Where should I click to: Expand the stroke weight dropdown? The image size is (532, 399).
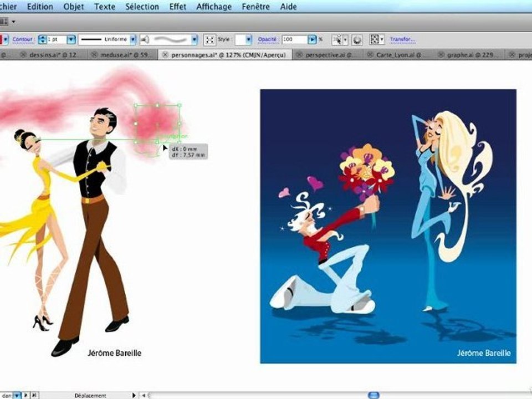[71, 40]
